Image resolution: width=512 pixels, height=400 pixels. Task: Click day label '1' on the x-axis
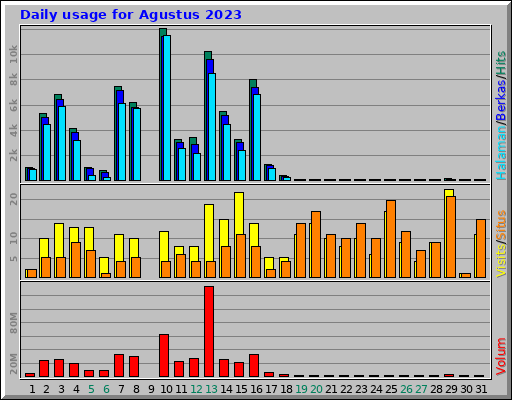click(32, 389)
